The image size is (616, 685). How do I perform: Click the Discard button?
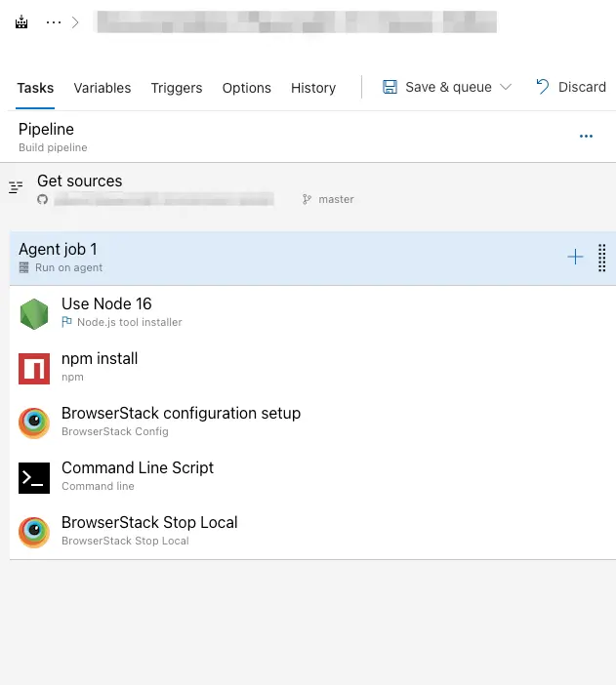pyautogui.click(x=571, y=87)
